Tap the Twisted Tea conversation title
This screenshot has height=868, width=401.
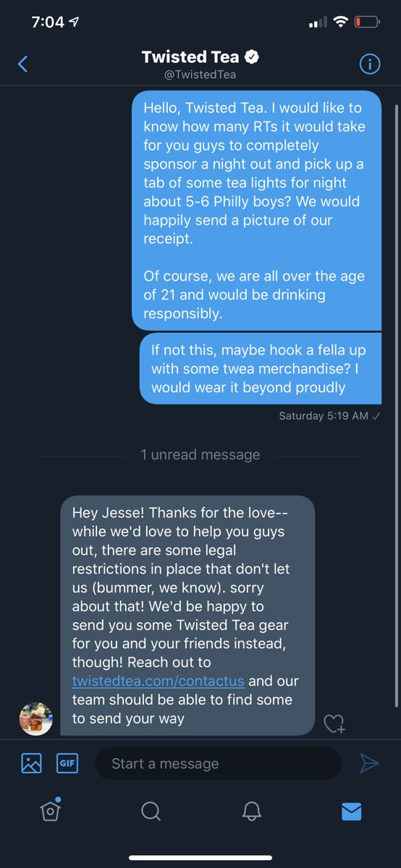point(192,56)
